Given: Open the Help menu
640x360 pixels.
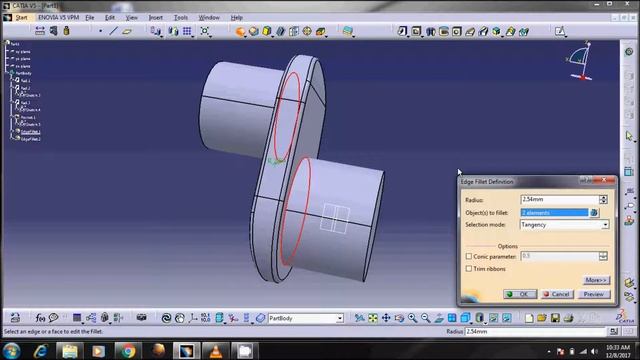Looking at the screenshot, I should [237, 18].
